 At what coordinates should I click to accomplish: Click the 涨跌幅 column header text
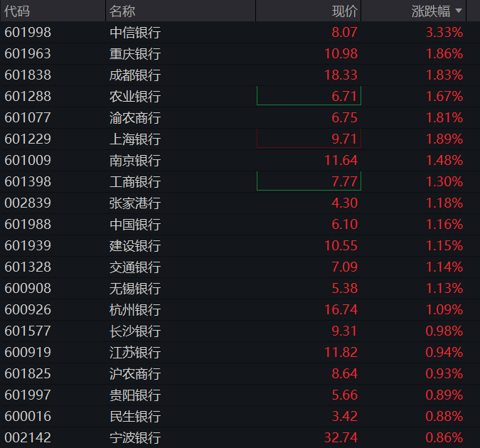431,11
